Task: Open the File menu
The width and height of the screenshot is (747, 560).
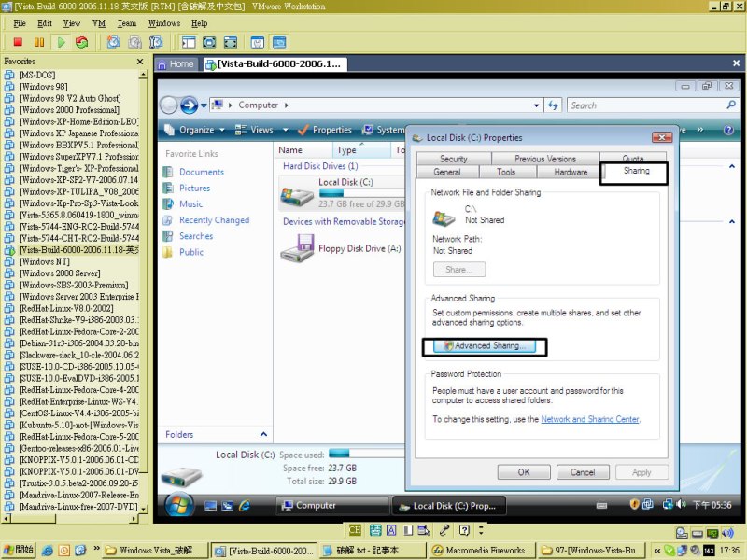Action: [20, 23]
